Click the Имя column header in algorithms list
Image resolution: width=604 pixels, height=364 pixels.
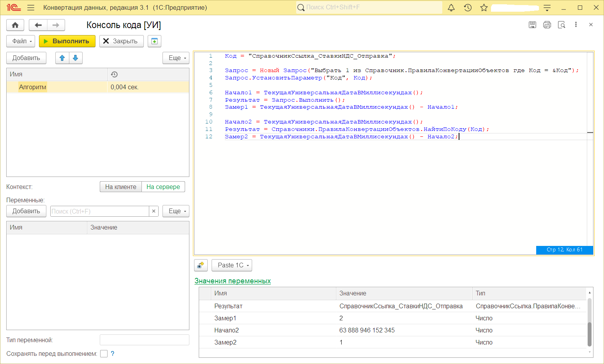pos(57,74)
